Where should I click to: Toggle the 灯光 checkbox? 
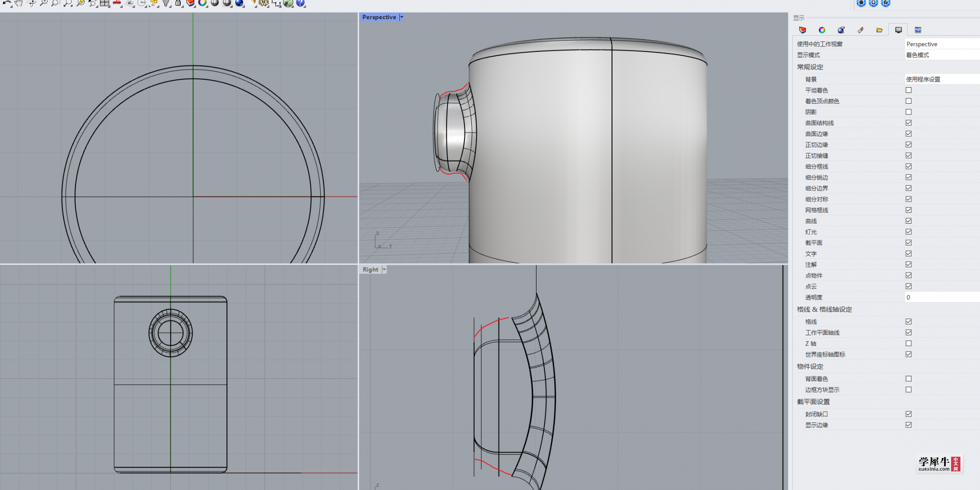pyautogui.click(x=908, y=232)
